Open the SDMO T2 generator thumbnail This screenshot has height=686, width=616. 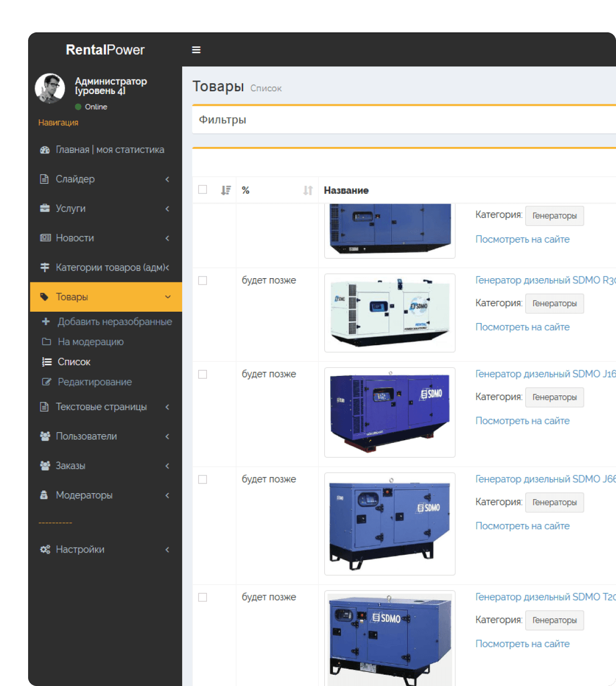390,638
